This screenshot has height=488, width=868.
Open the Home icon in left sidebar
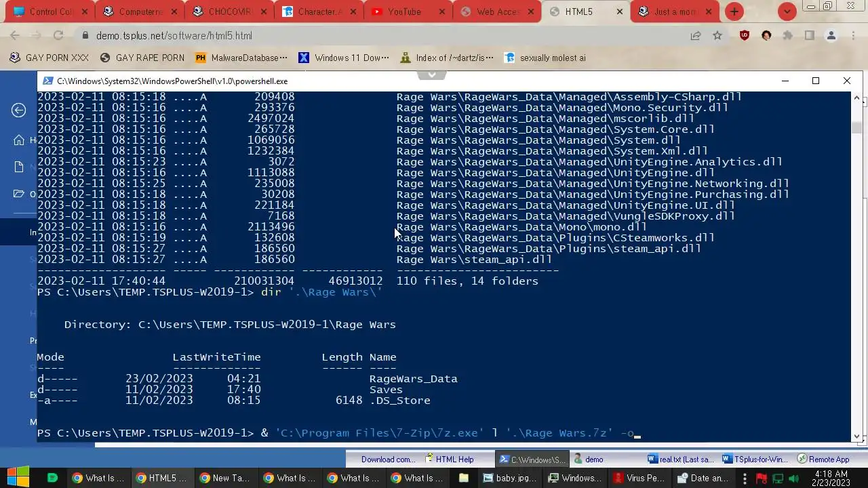[x=19, y=140]
